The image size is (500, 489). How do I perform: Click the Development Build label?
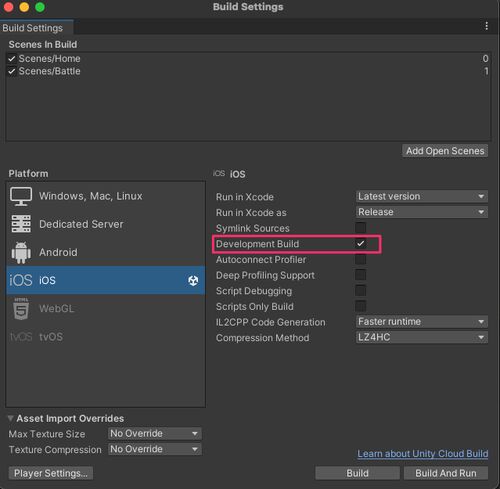click(x=257, y=244)
